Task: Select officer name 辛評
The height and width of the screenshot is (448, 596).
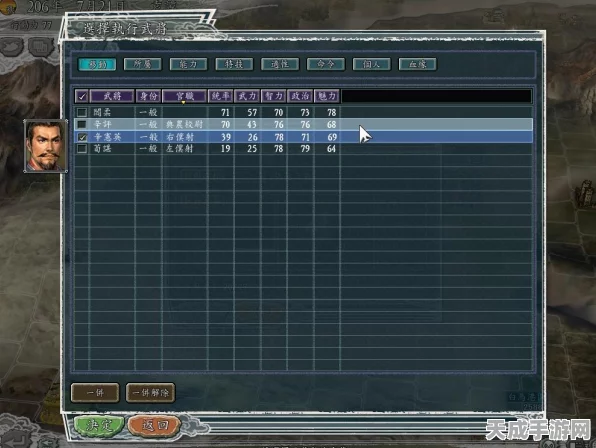Action: pos(103,124)
